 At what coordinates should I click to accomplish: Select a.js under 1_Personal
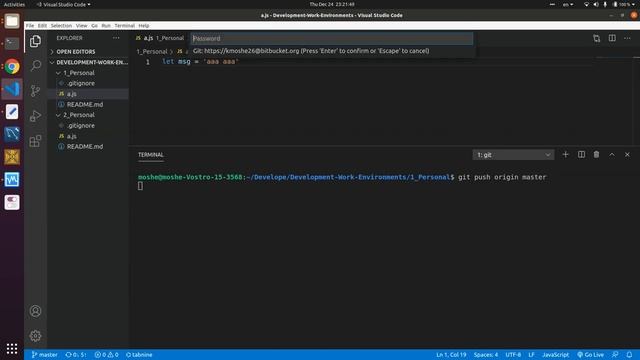tap(72, 94)
